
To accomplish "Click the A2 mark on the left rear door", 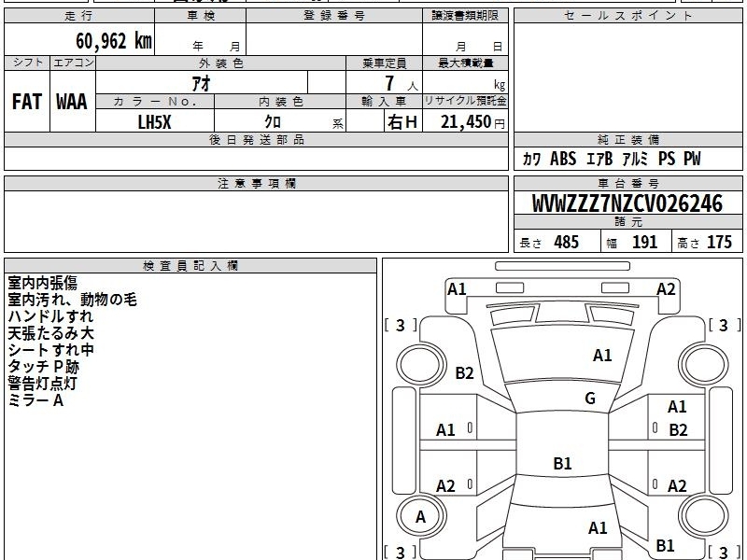I will 446,486.
